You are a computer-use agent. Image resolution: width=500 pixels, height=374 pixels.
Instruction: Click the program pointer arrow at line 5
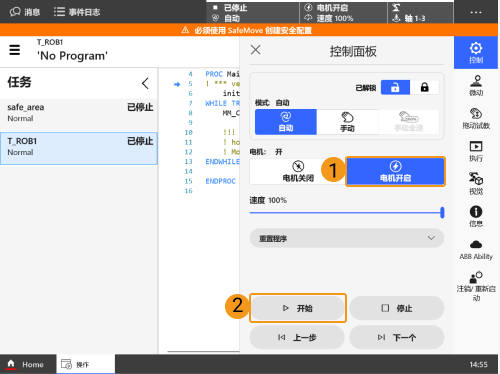click(x=177, y=84)
